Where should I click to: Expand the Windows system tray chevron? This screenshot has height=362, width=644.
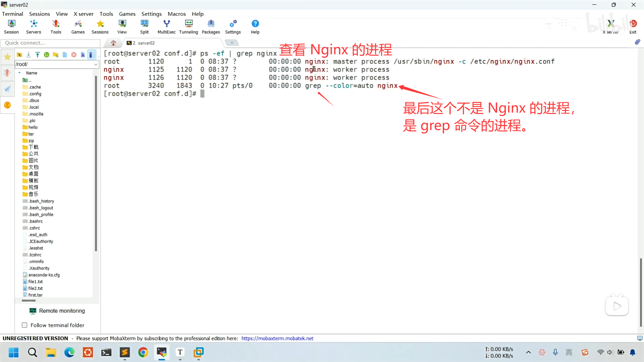coord(528,352)
